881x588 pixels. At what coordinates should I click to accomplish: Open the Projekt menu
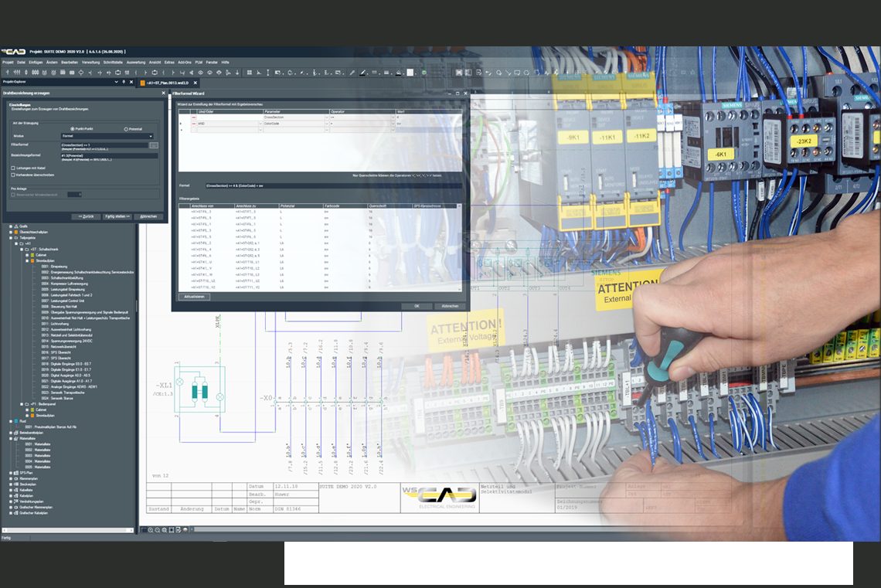pyautogui.click(x=8, y=63)
